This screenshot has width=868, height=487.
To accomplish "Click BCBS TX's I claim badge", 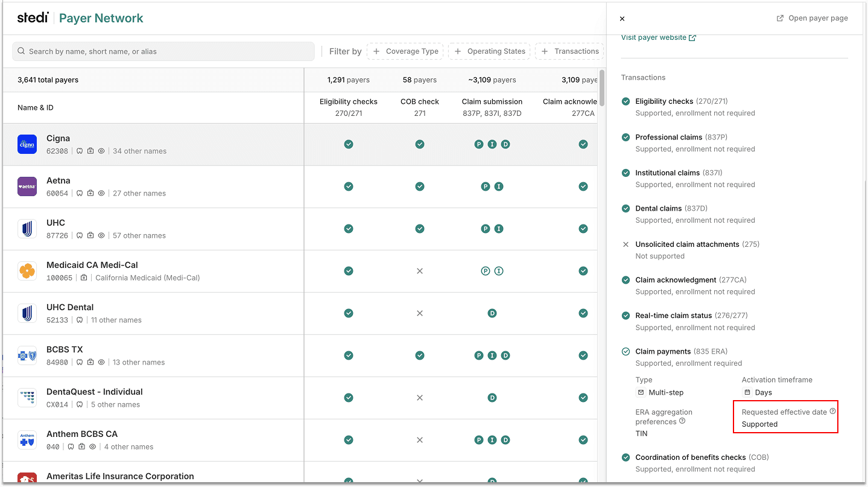I will coord(492,355).
